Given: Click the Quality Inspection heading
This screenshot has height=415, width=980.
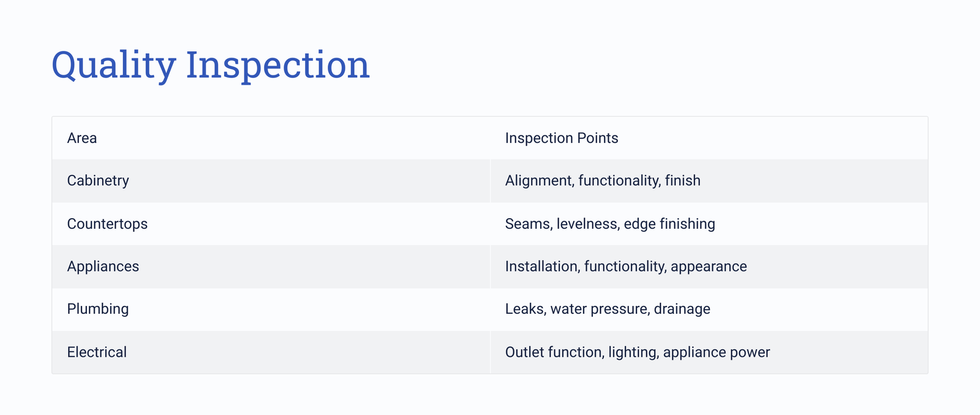Looking at the screenshot, I should point(211,65).
